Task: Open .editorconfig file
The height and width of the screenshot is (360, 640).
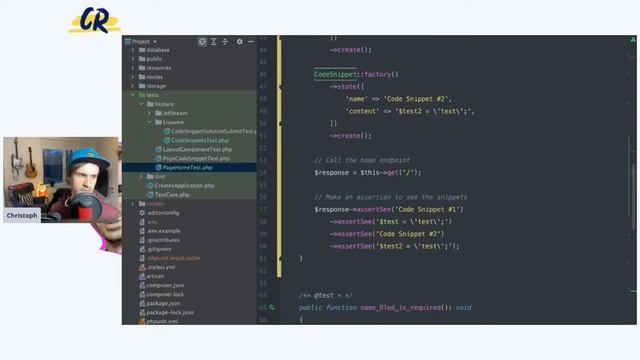Action: click(x=159, y=213)
